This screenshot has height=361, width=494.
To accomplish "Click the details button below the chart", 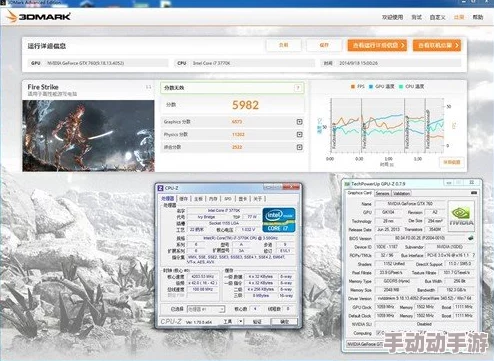I will pyautogui.click(x=452, y=162).
